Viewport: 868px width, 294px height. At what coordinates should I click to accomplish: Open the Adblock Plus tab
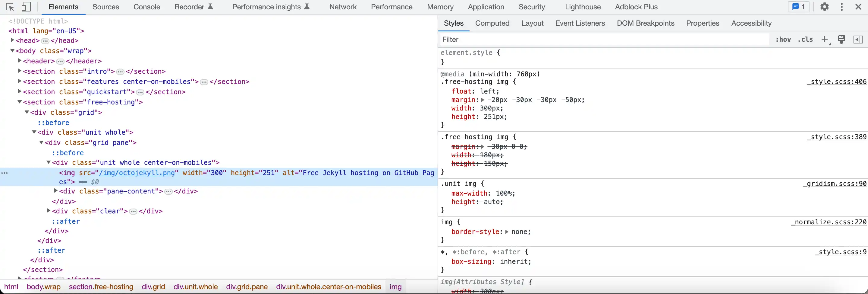click(636, 7)
